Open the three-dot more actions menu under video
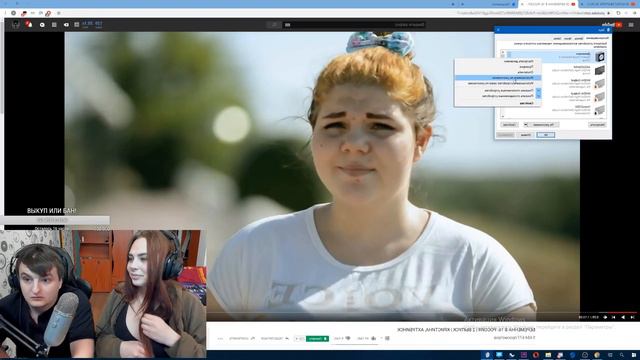Image resolution: width=640 pixels, height=360 pixels. (x=221, y=338)
